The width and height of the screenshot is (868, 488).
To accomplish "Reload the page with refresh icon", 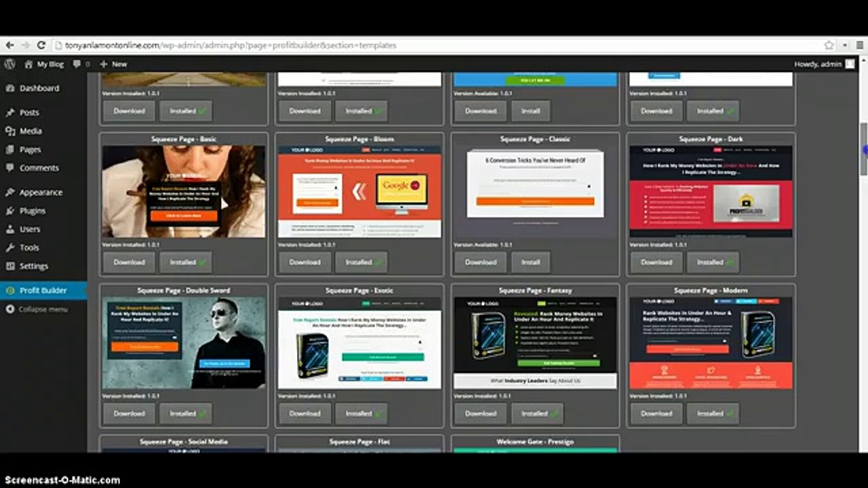I will [41, 45].
